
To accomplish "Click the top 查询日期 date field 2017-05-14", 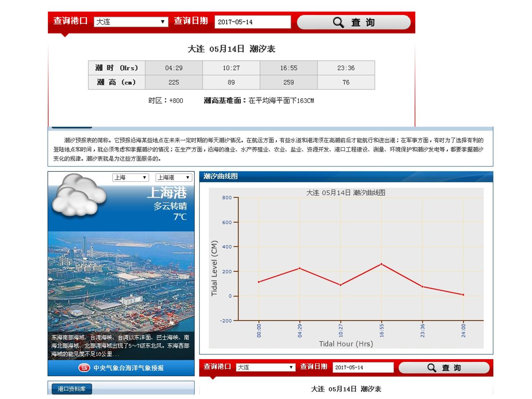I will point(253,22).
